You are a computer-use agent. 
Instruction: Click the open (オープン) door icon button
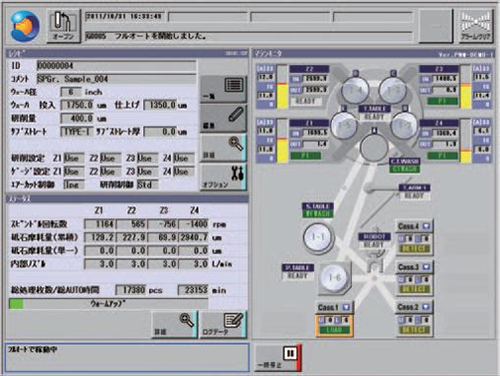[64, 26]
